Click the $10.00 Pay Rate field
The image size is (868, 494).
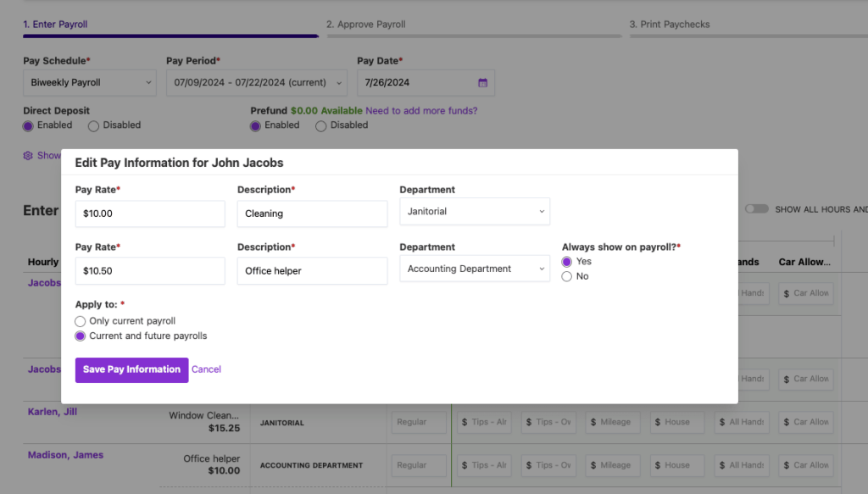150,214
